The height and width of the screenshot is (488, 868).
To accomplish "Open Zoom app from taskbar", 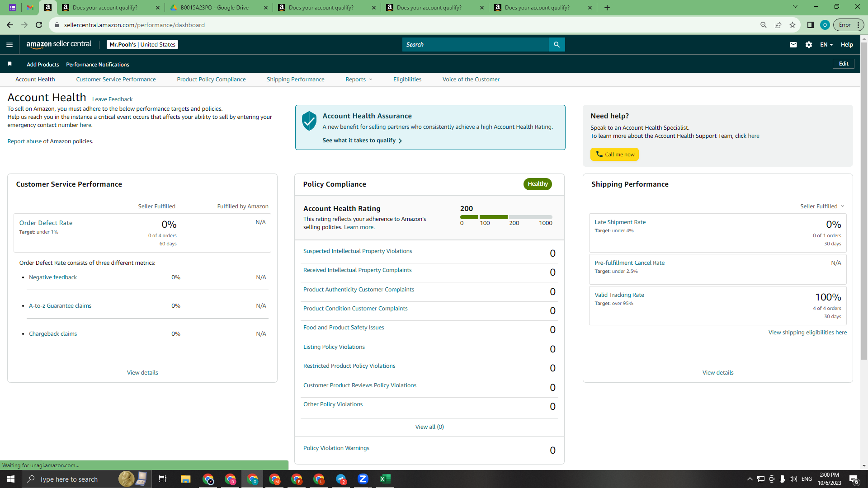I will click(x=363, y=479).
